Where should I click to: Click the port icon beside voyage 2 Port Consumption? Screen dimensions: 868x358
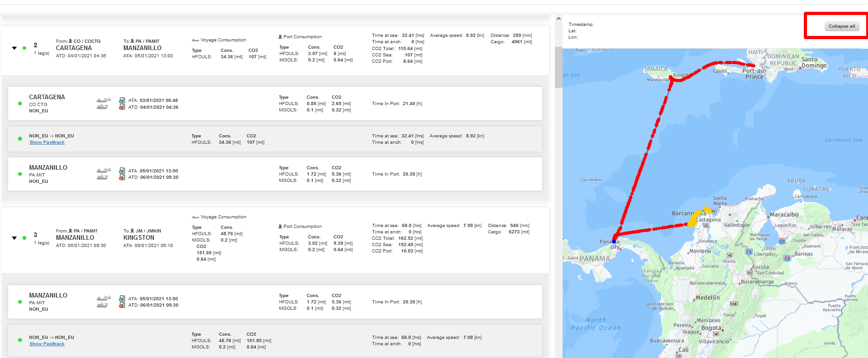(280, 36)
